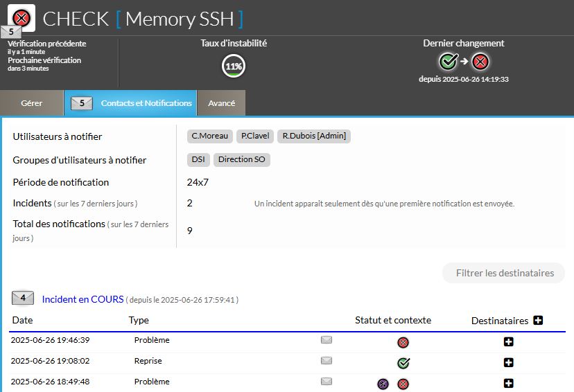Switch to the Avancé tab

[221, 103]
